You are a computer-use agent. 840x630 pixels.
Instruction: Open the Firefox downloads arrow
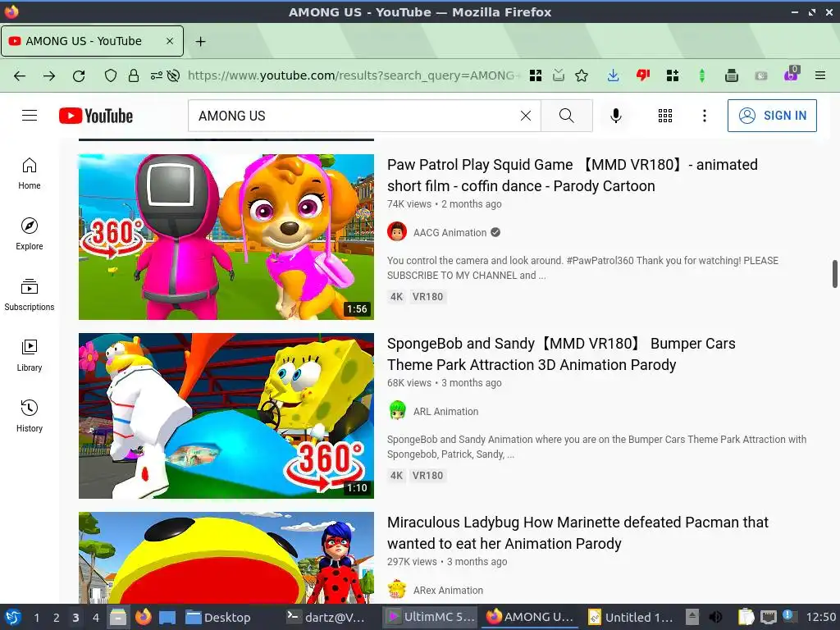[x=614, y=75]
